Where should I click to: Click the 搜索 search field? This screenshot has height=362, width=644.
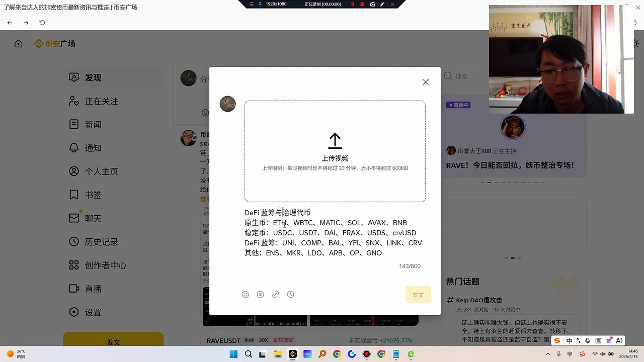pos(465,76)
